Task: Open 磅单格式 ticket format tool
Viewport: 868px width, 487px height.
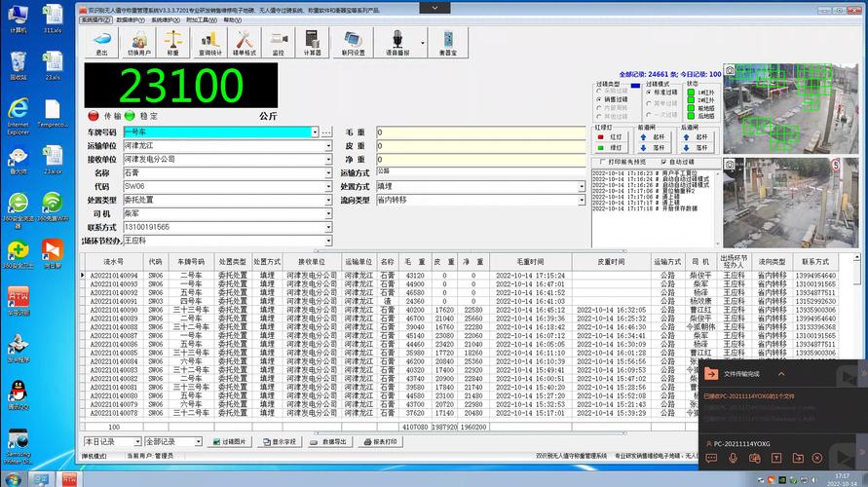Action: coord(245,43)
